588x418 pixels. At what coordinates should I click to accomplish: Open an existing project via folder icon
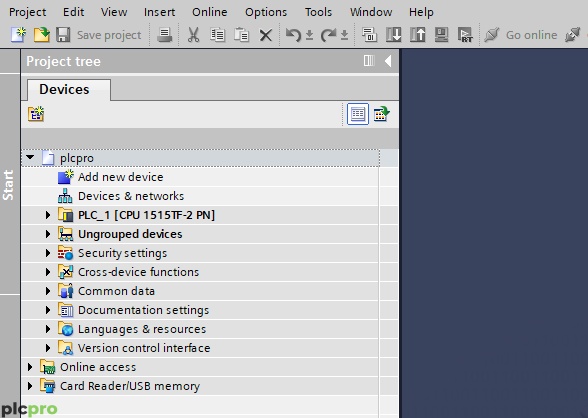pos(42,35)
